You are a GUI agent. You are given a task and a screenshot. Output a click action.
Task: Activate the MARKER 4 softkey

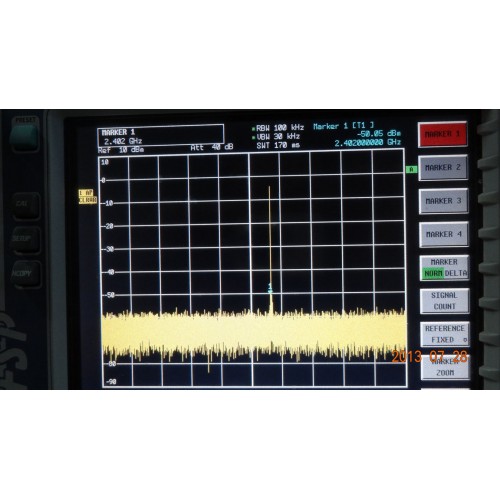click(444, 234)
